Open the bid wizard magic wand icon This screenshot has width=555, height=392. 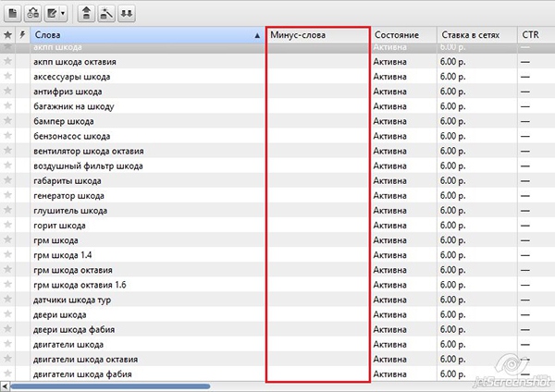point(106,14)
